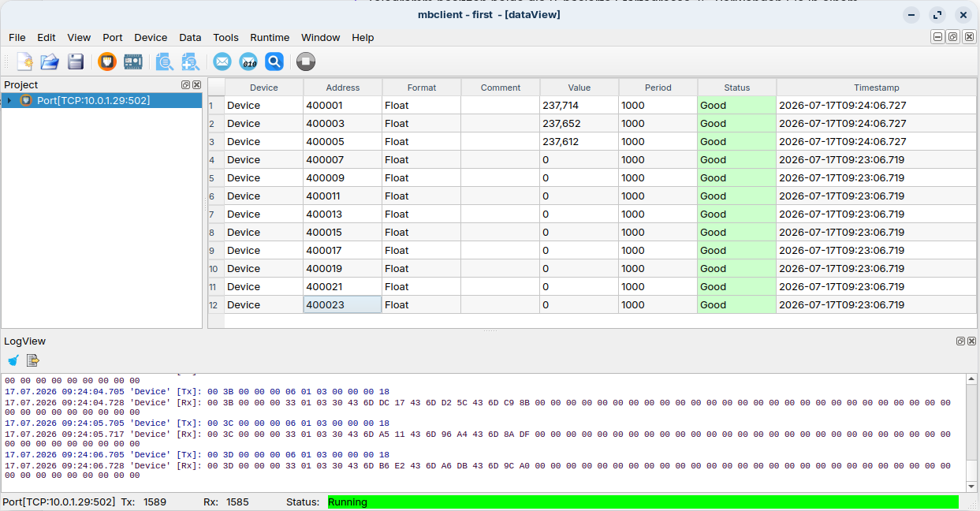The image size is (980, 511).
Task: Click the Value column header
Action: click(x=579, y=88)
